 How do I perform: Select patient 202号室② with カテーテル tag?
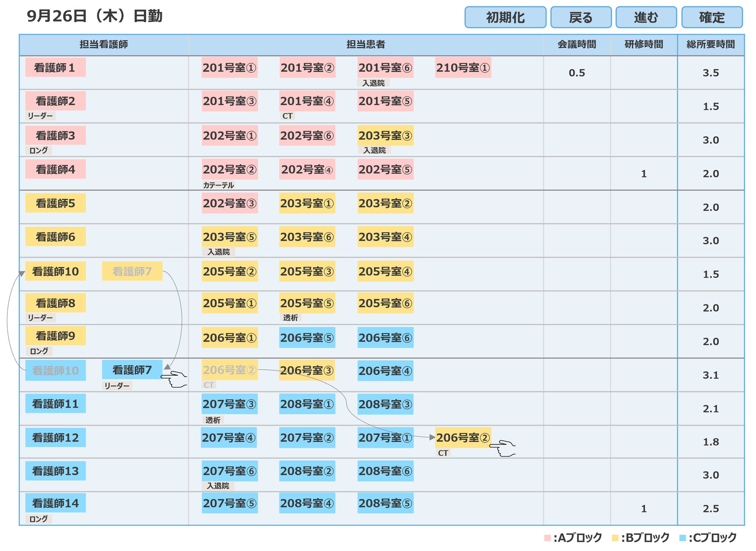230,169
